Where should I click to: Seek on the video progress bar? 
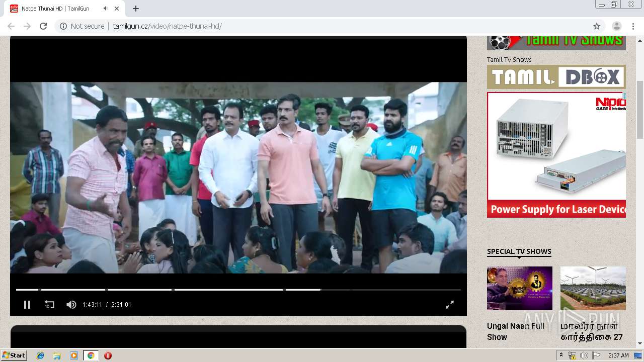coord(238,290)
